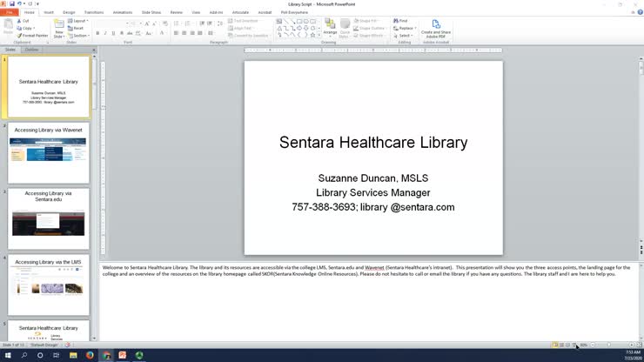Click inside the speaker notes text
The width and height of the screenshot is (644, 362).
click(366, 271)
